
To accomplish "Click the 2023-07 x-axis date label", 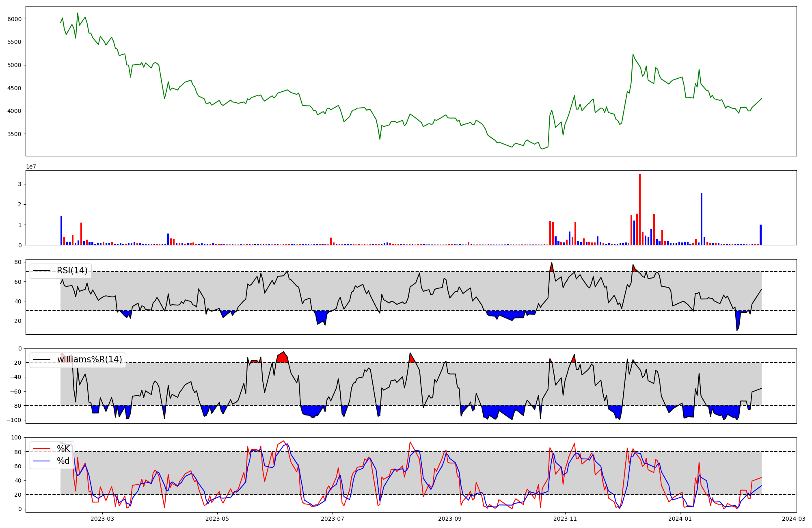I will point(333,519).
